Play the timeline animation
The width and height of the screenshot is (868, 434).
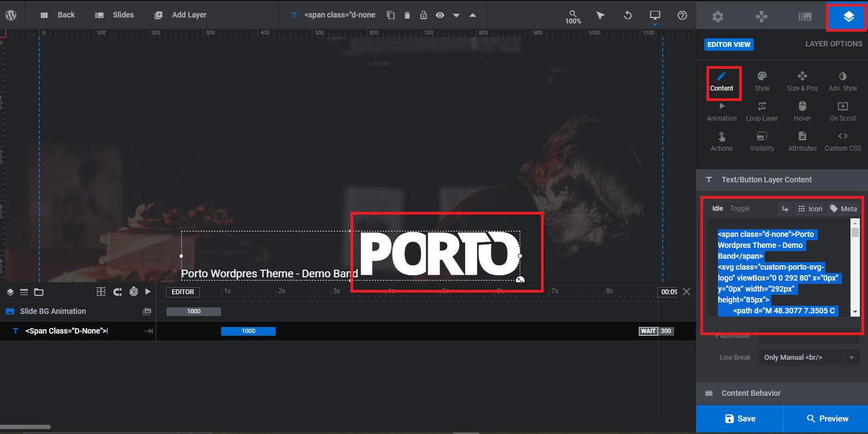tap(148, 292)
